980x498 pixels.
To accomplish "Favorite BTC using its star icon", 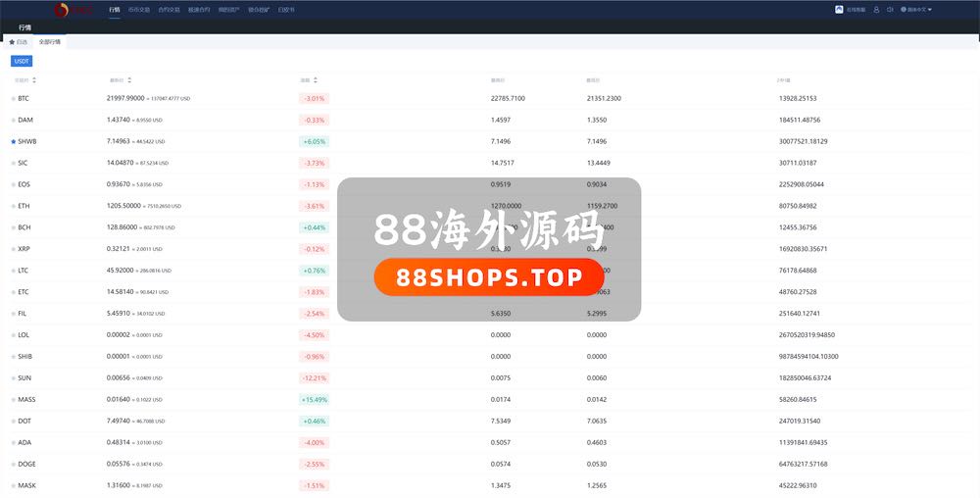I will click(x=14, y=98).
